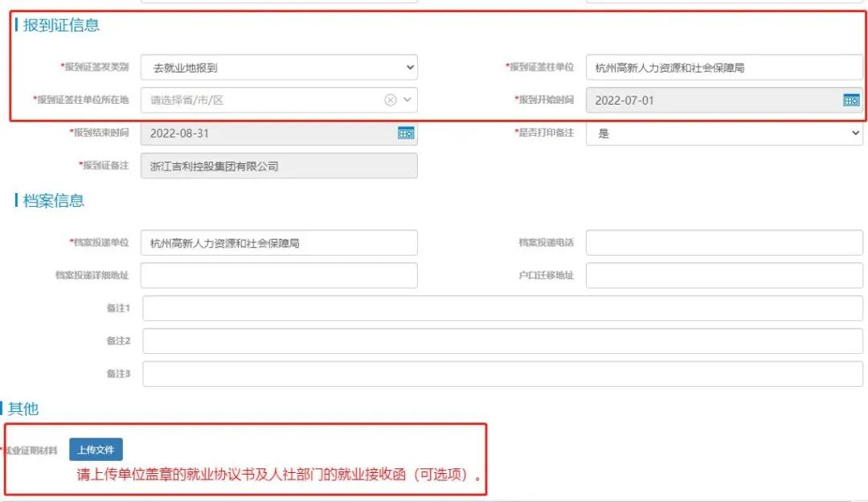Click the 报到证签往单位 text field
Screen dimensions: 868x502
tap(724, 68)
